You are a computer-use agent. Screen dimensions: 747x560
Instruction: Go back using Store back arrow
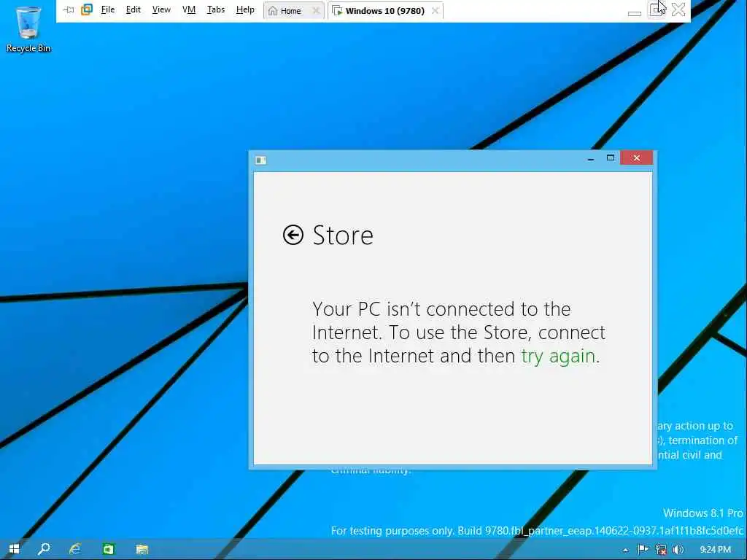click(293, 235)
